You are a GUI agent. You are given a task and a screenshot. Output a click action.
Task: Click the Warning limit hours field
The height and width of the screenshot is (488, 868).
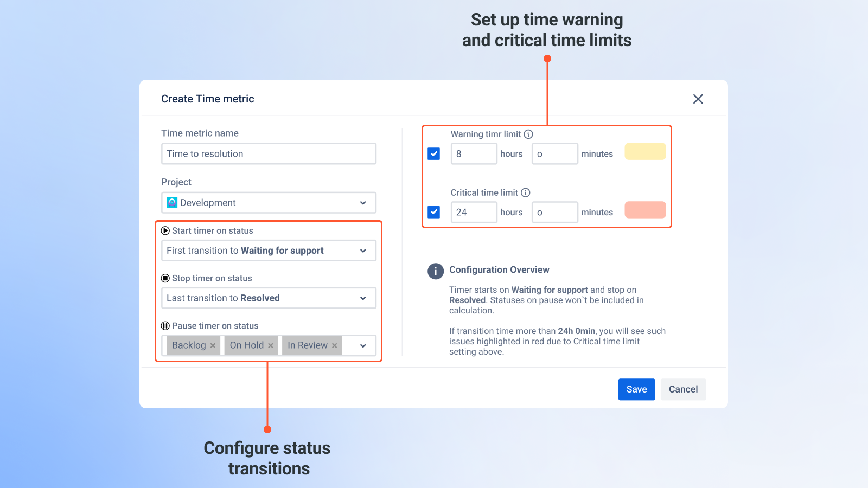click(x=474, y=154)
